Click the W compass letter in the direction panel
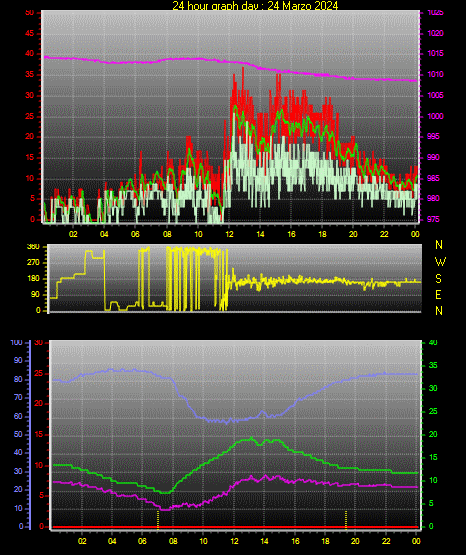Image resolution: width=466 pixels, height=555 pixels. pos(440,262)
